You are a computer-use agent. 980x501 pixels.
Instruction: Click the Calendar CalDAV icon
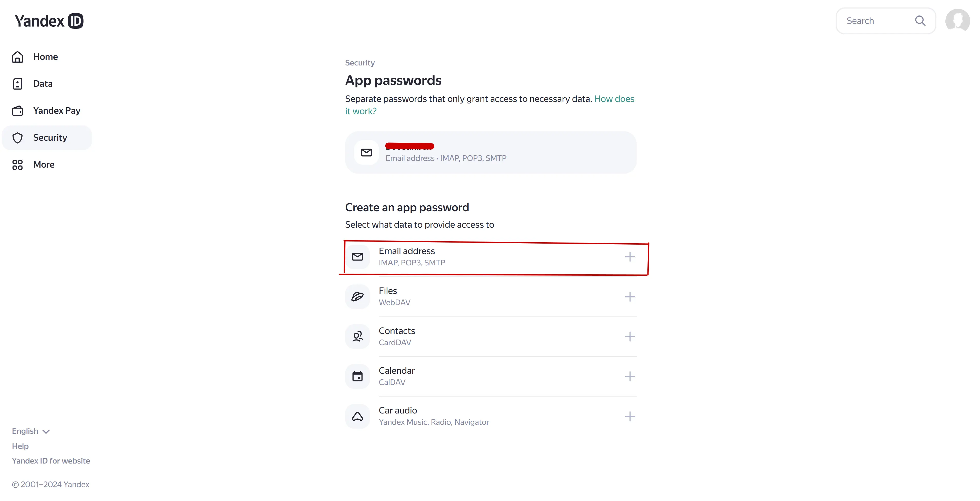point(357,376)
